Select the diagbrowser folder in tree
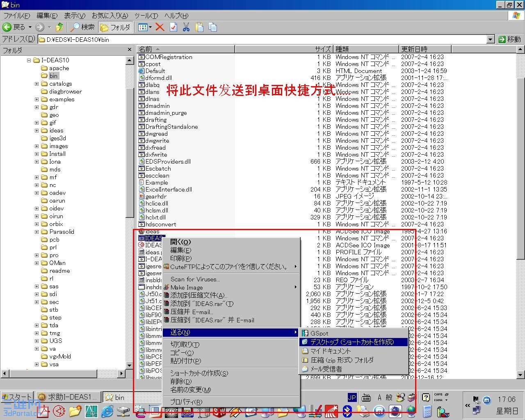This screenshot has width=525, height=420. pos(65,91)
